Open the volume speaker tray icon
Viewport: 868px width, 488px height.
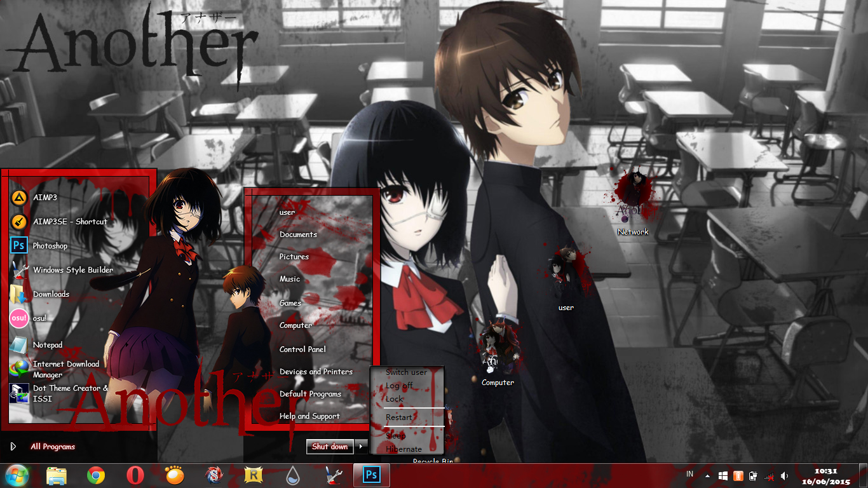click(x=785, y=475)
